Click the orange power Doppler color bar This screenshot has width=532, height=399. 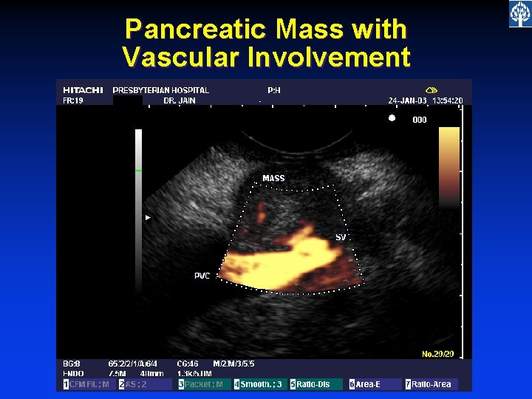pyautogui.click(x=449, y=167)
